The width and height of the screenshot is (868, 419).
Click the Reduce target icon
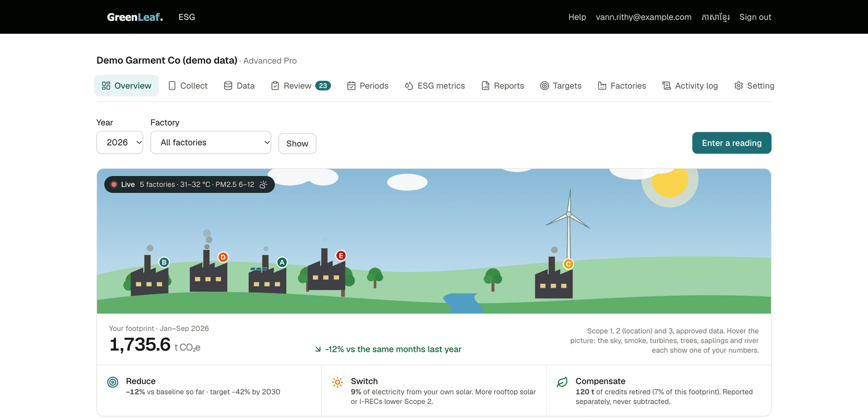pos(113,382)
